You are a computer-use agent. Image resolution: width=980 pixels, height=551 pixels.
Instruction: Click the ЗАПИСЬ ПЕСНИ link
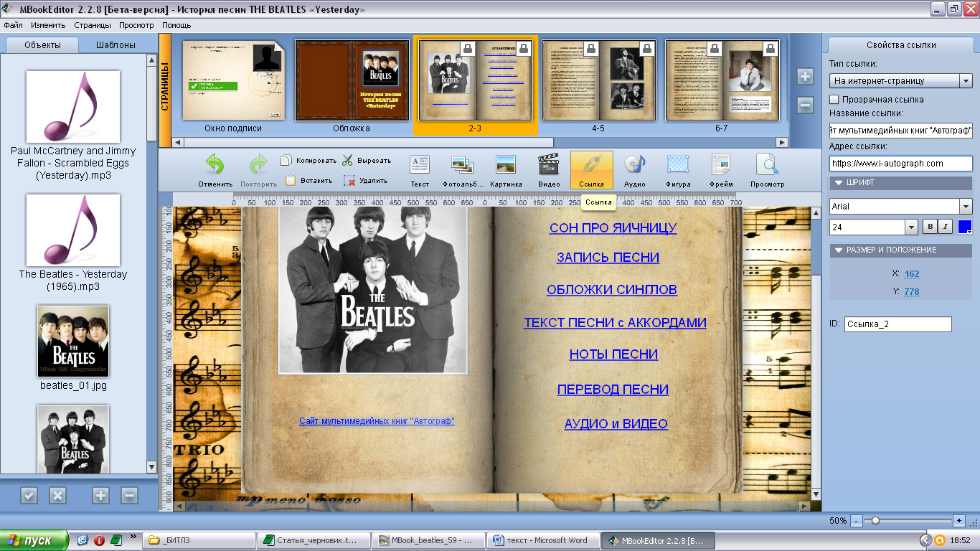(608, 257)
